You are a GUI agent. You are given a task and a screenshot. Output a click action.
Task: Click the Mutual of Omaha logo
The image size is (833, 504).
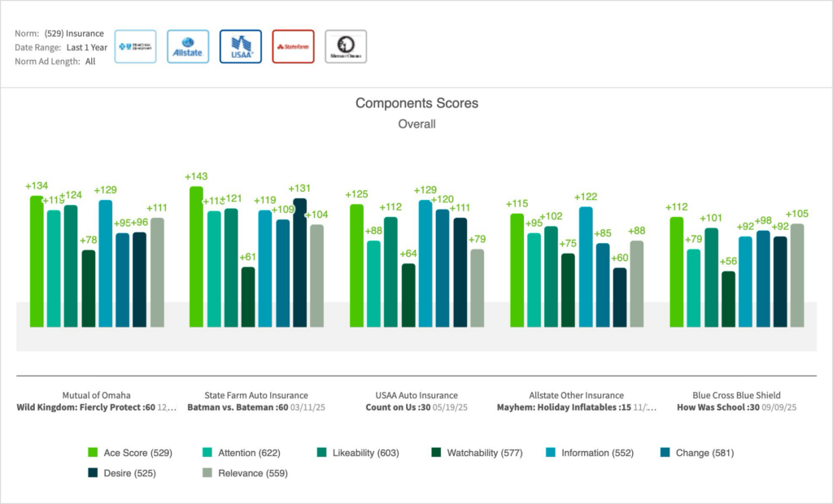click(346, 46)
